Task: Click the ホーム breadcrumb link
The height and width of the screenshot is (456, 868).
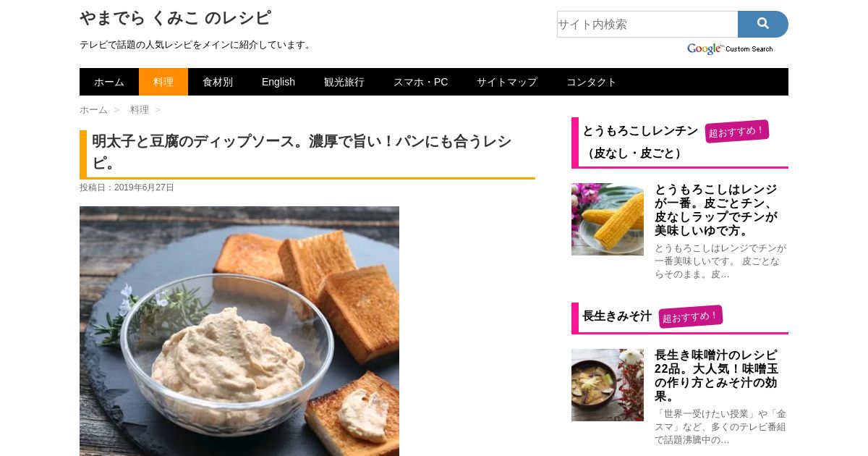Action: click(x=93, y=110)
